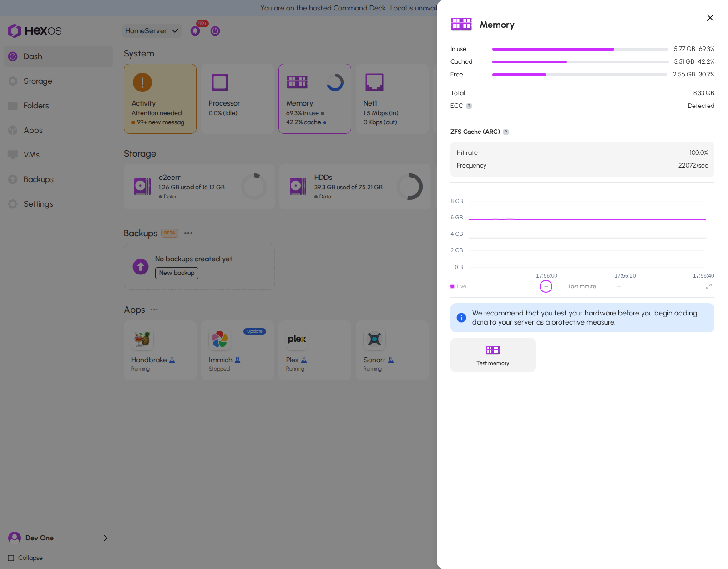Click the power icon in header
This screenshot has width=728, height=569.
click(215, 31)
